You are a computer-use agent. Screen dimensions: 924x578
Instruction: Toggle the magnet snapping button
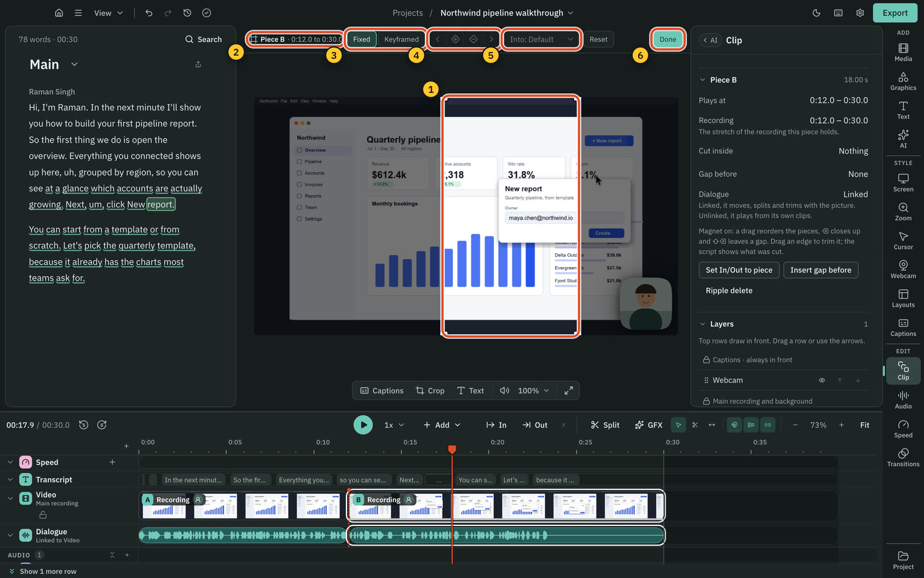(x=734, y=425)
